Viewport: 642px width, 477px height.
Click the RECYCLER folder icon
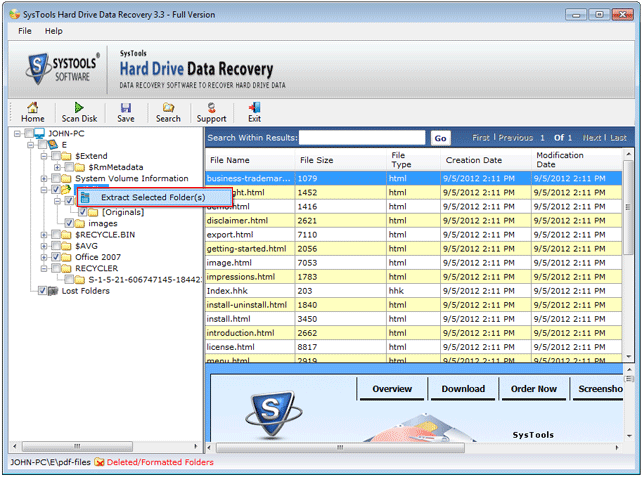tap(66, 268)
